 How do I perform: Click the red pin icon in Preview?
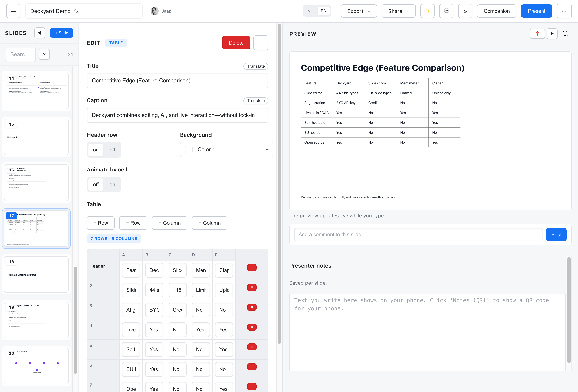537,34
